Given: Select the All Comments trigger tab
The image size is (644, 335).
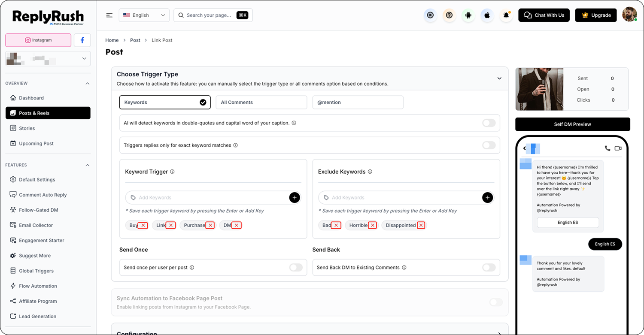Looking at the screenshot, I should [261, 103].
